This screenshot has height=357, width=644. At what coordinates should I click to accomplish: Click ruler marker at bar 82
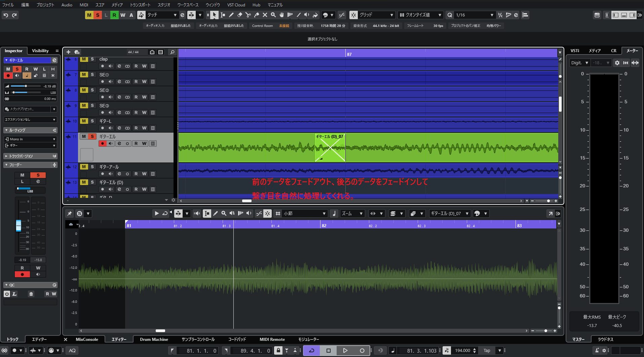pos(324,225)
